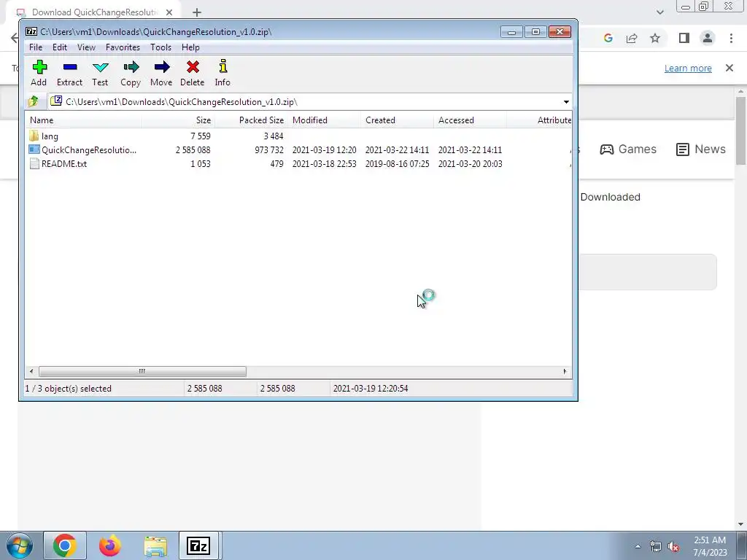Screen dimensions: 747x560
Task: Sort by Accessed column header
Action: point(470,120)
